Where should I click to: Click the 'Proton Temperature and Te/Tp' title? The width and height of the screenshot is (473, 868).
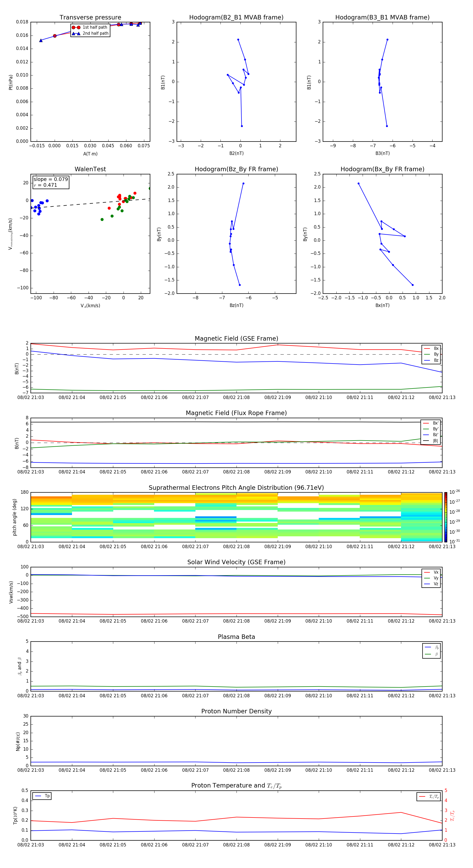(x=236, y=785)
